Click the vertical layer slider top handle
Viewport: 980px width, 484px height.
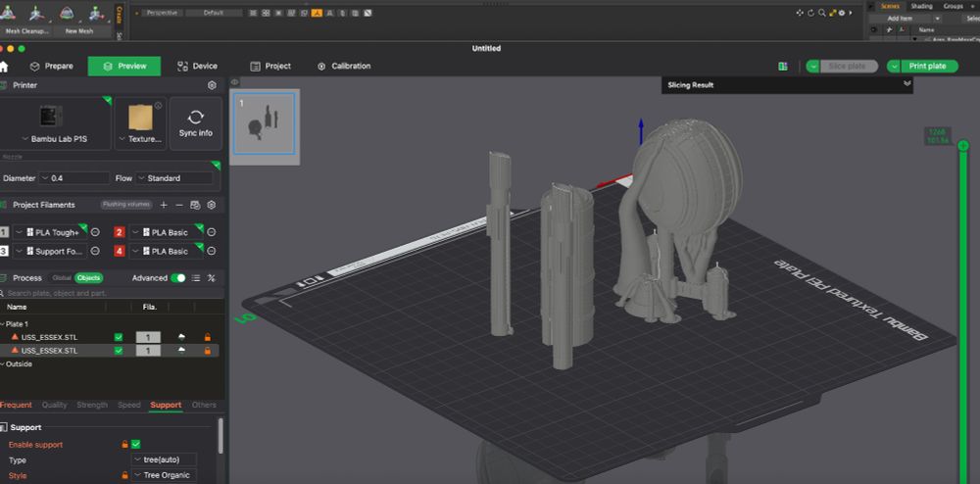pyautogui.click(x=963, y=146)
